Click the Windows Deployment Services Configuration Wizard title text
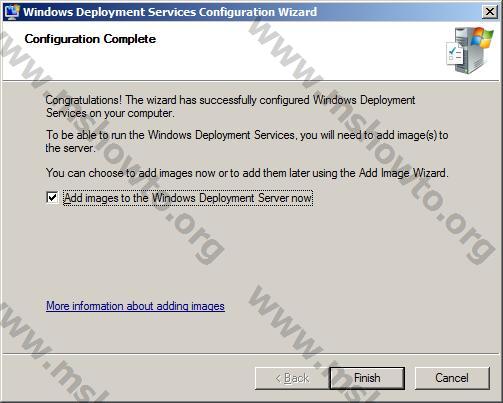 click(170, 12)
